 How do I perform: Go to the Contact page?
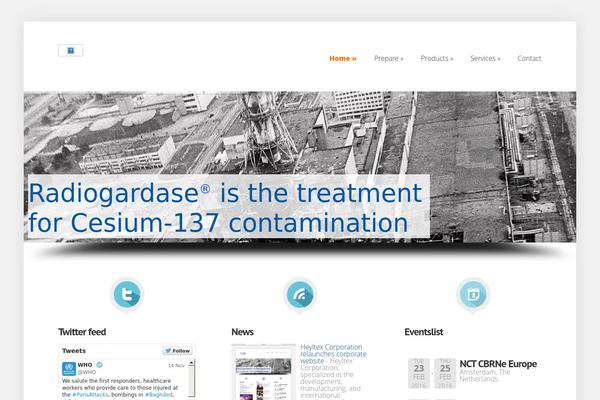[x=529, y=59]
